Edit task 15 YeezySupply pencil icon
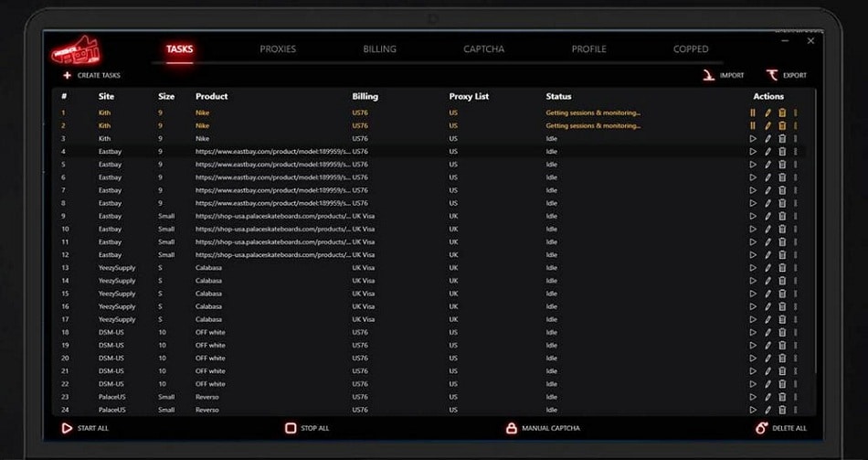 [767, 294]
